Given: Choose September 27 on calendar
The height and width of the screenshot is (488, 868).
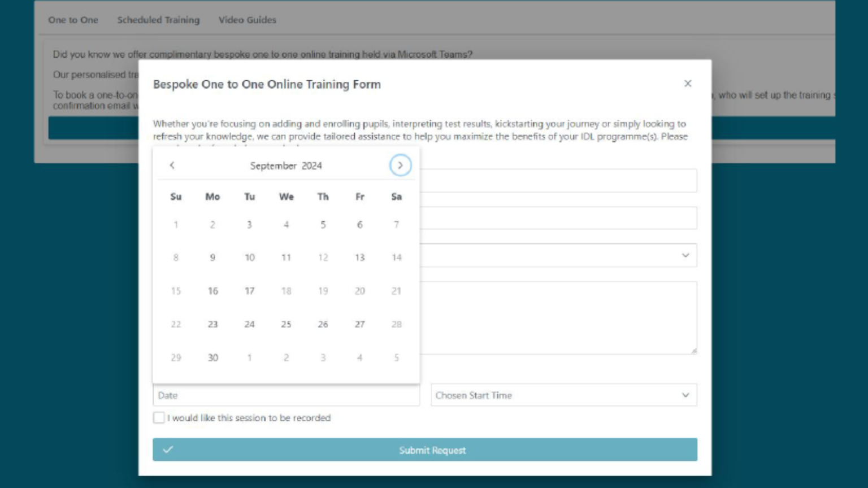Looking at the screenshot, I should pos(359,324).
